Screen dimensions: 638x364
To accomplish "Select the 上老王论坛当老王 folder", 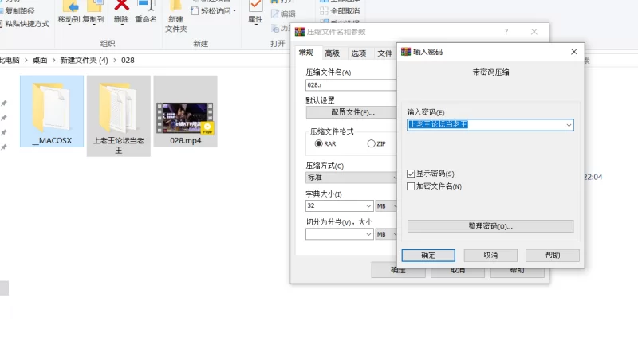I will pos(118,115).
